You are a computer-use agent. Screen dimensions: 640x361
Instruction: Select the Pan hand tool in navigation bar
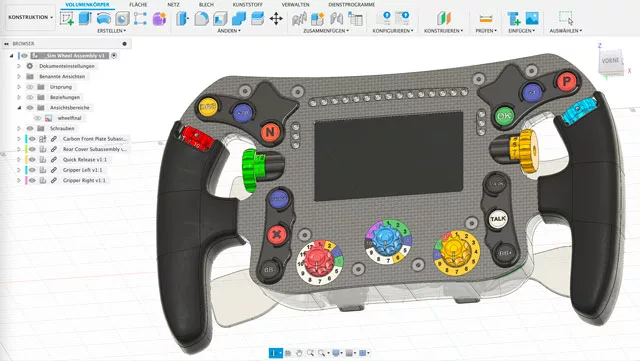pyautogui.click(x=299, y=353)
